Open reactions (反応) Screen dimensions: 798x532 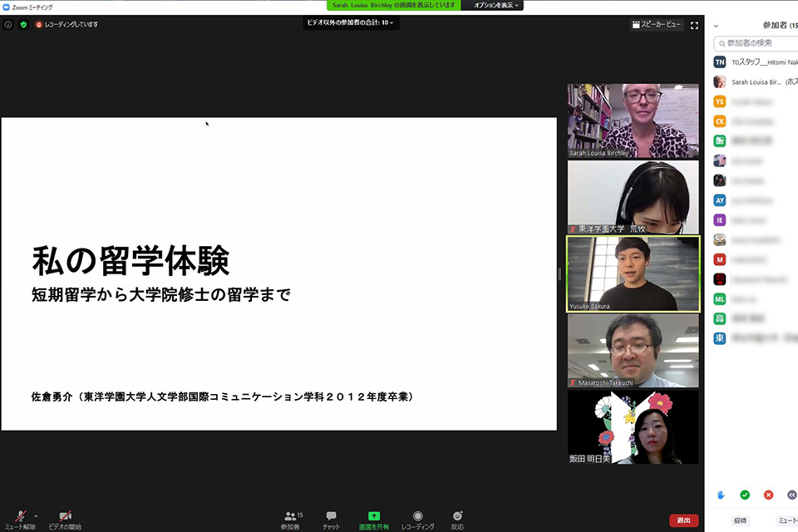pyautogui.click(x=457, y=520)
